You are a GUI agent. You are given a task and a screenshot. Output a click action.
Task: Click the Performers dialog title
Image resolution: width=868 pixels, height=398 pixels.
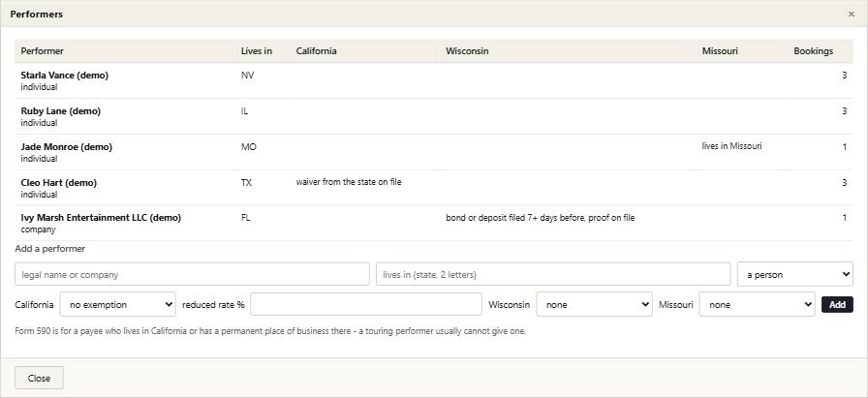[x=36, y=15]
